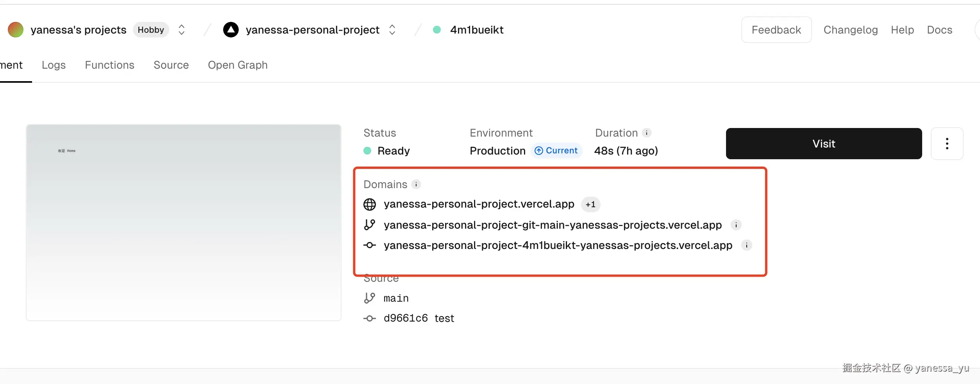The height and width of the screenshot is (384, 980).
Task: Open the Changelog link
Action: point(850,30)
